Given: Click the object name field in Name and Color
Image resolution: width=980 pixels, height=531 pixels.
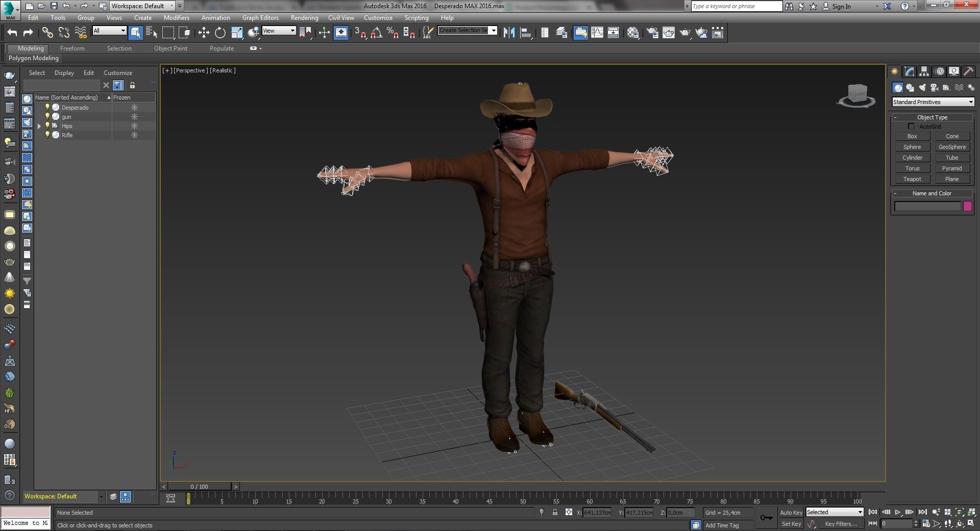Looking at the screenshot, I should pyautogui.click(x=928, y=206).
